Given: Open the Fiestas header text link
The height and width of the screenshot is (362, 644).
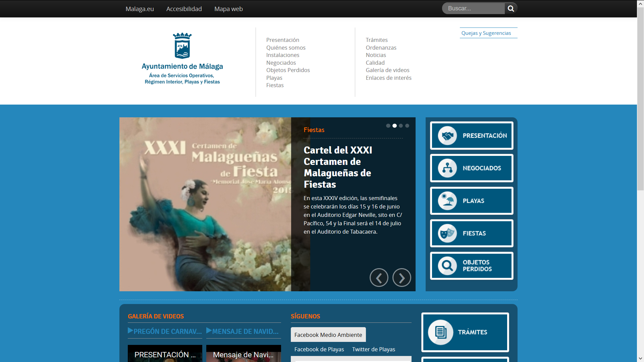Looking at the screenshot, I should click(x=275, y=85).
